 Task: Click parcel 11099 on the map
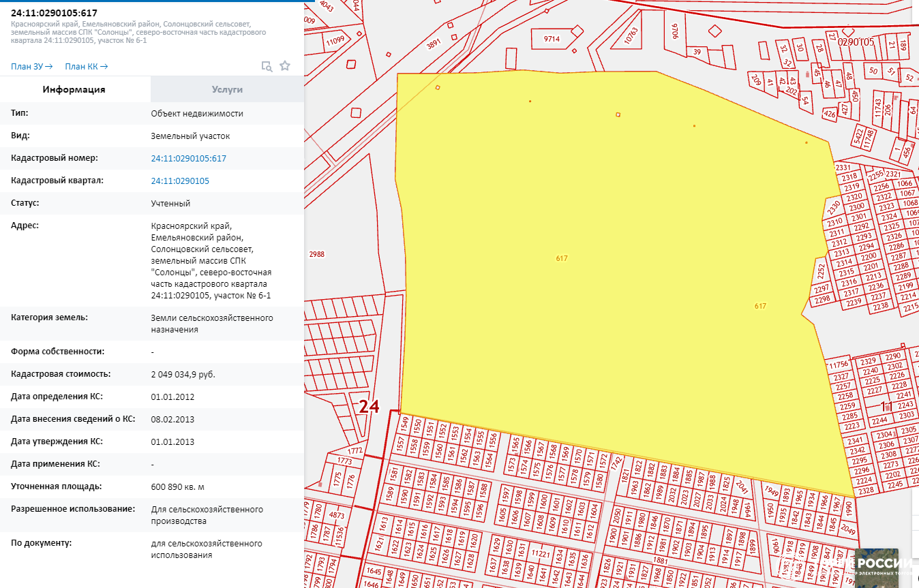click(x=335, y=41)
